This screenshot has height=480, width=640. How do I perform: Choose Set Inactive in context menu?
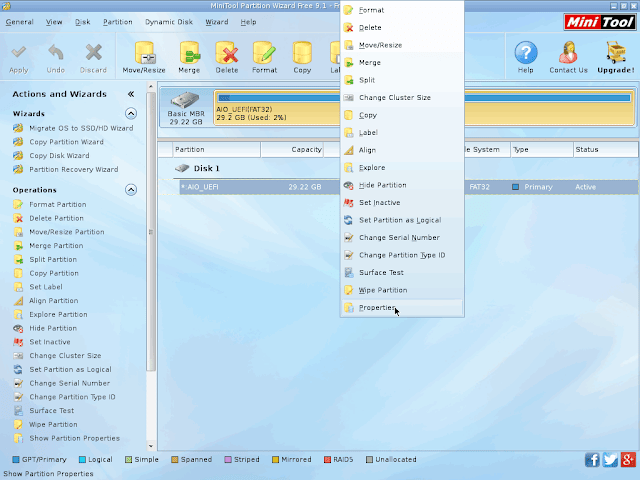point(402,203)
